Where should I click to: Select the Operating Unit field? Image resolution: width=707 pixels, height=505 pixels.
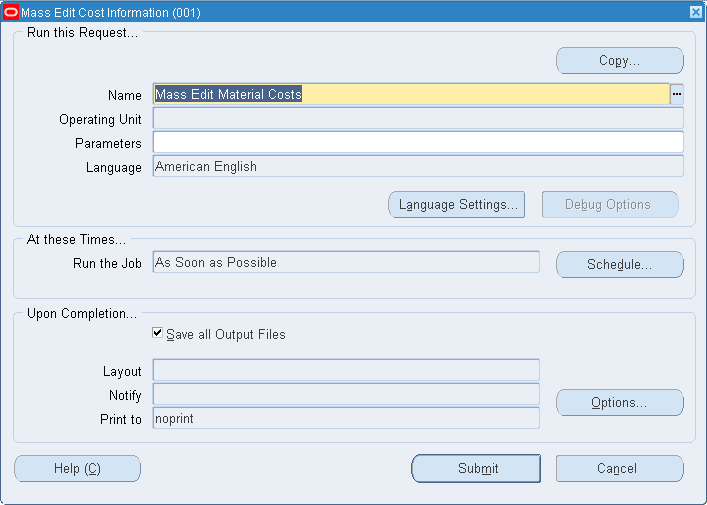click(x=418, y=118)
